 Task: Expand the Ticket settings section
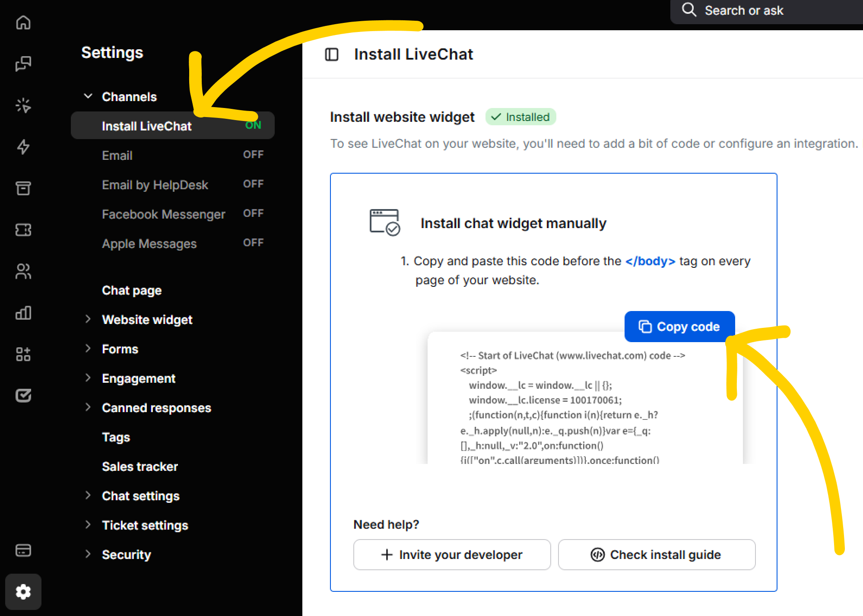pyautogui.click(x=88, y=525)
